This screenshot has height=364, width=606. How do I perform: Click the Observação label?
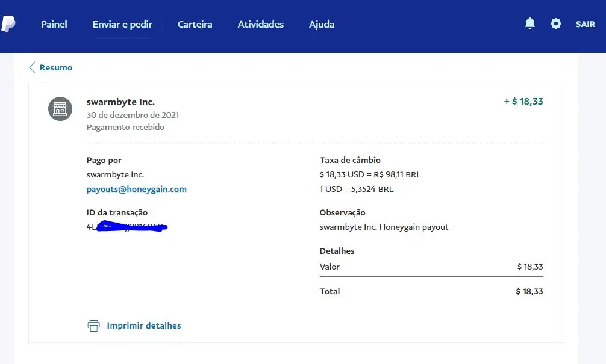(x=342, y=213)
